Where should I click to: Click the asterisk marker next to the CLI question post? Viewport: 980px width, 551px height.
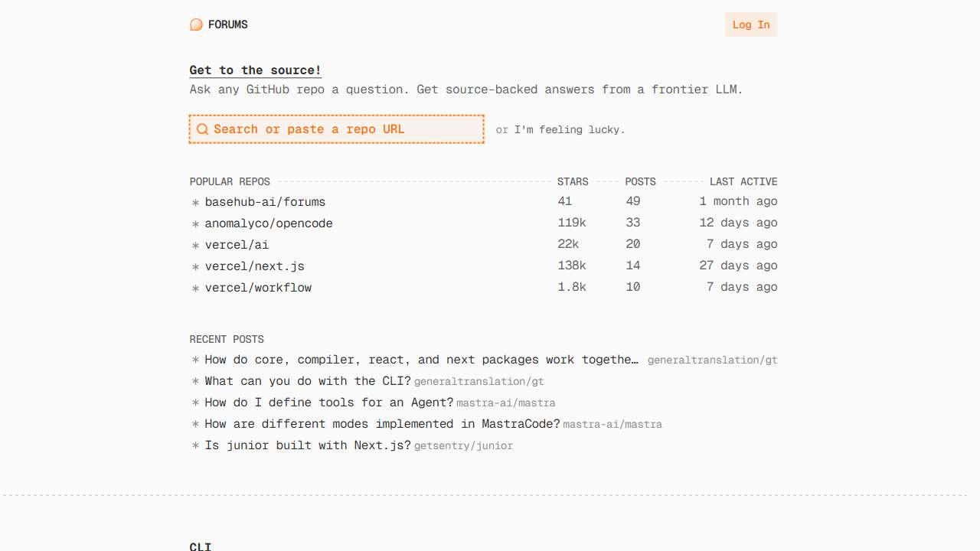[195, 381]
